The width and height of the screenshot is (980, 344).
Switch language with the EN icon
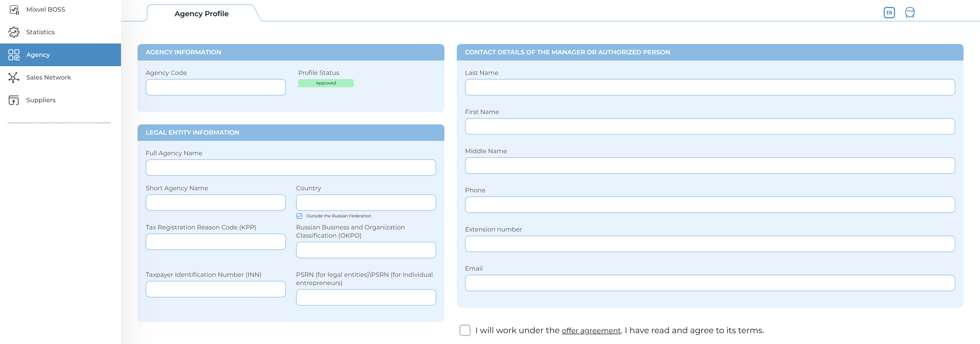point(889,13)
